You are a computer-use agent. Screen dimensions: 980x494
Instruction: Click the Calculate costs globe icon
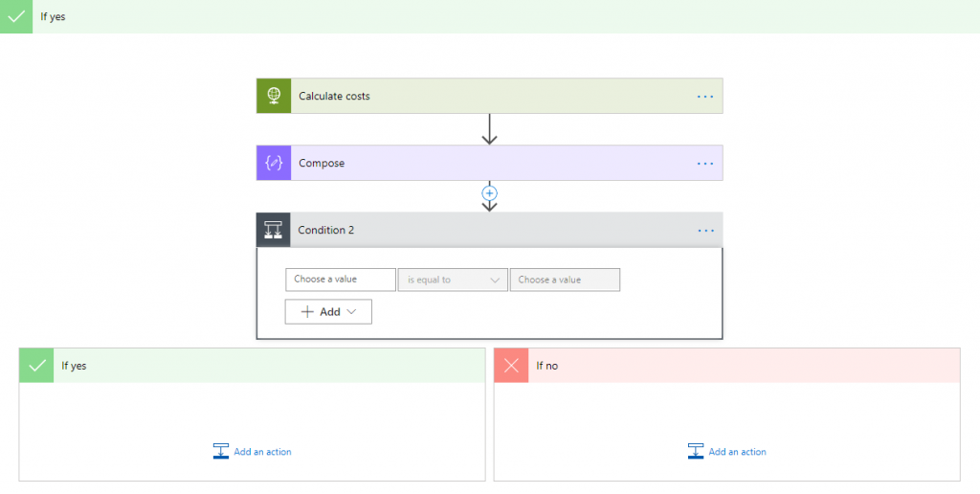pyautogui.click(x=274, y=96)
